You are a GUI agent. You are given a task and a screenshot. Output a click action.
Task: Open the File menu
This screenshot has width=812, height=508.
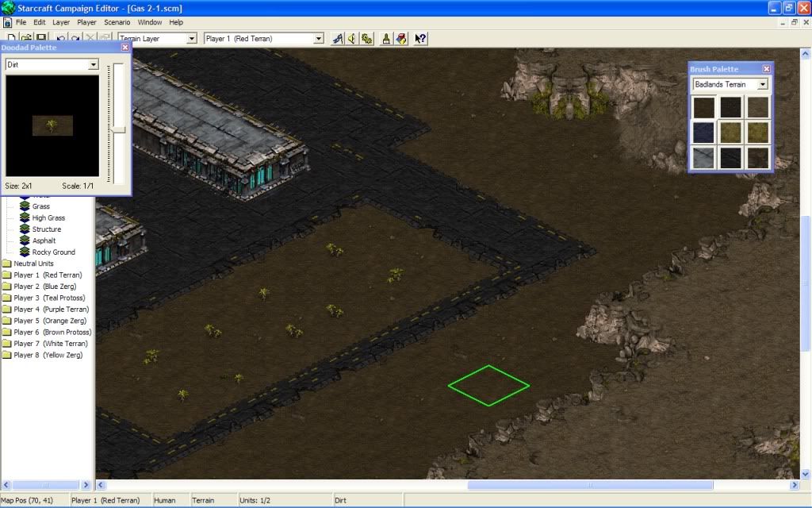21,22
